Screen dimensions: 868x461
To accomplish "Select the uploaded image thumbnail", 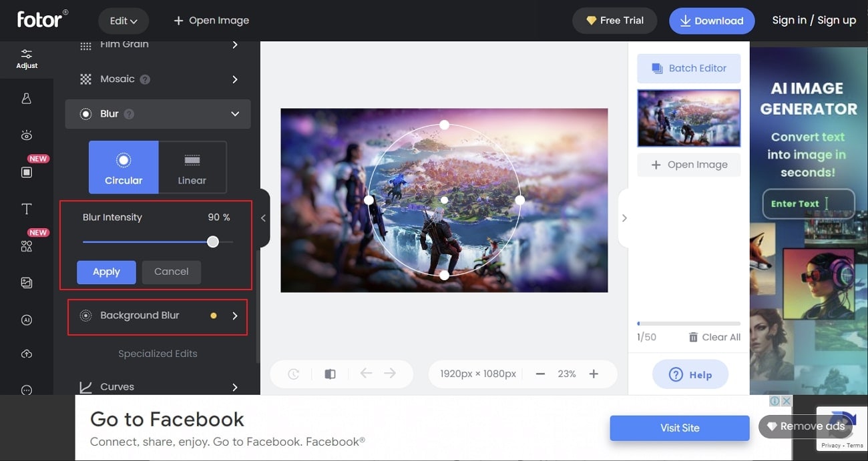I will [689, 118].
